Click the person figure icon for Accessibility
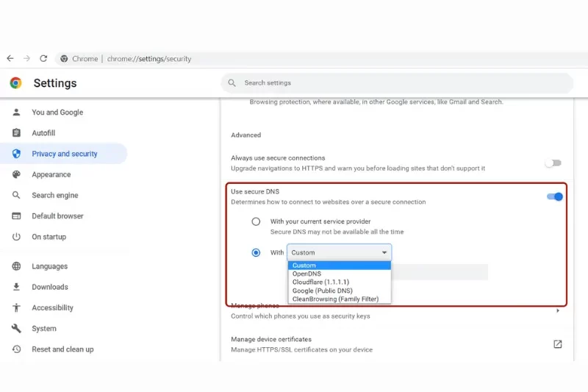 pos(16,307)
